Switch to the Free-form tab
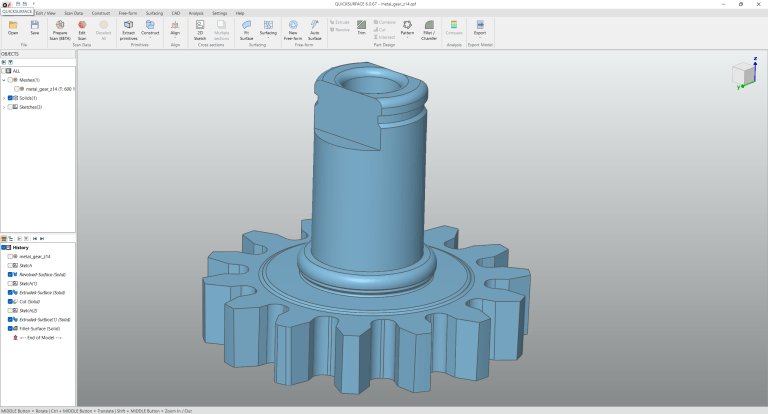This screenshot has width=768, height=414. pyautogui.click(x=128, y=13)
